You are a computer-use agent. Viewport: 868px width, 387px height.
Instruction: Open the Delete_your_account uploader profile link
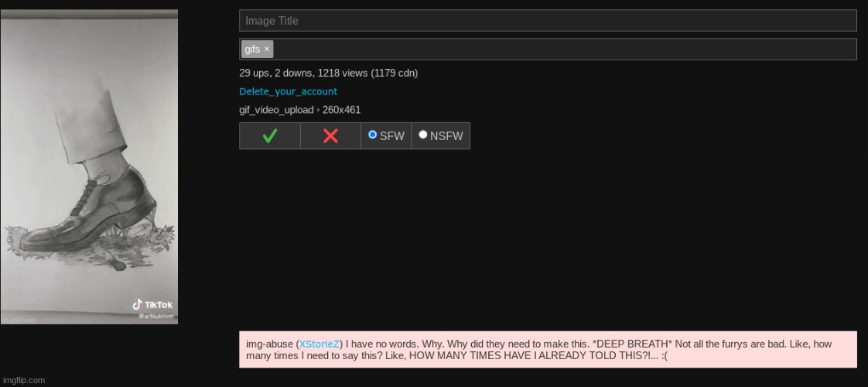288,91
